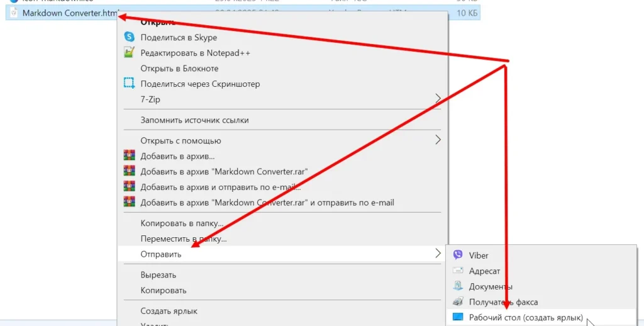Select the Markdown Converter.html file
644x326 pixels.
pos(243,13)
